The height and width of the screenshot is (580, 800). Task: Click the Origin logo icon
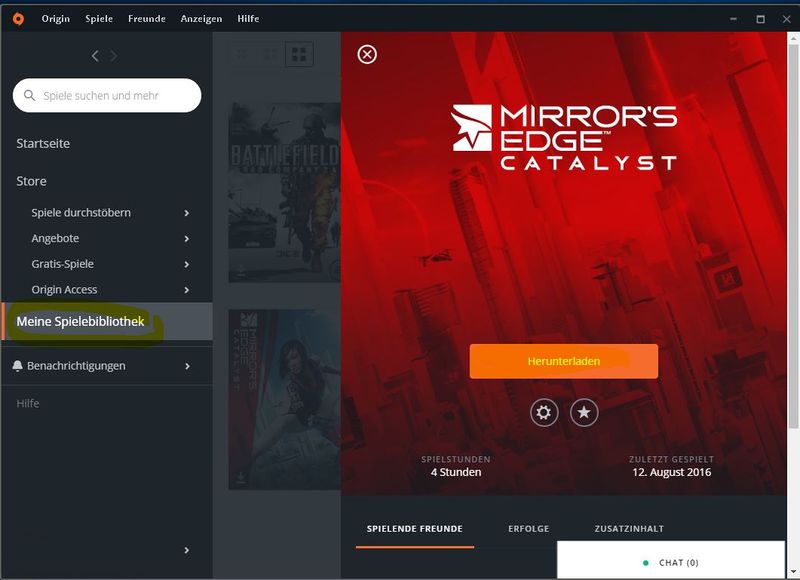pos(18,19)
